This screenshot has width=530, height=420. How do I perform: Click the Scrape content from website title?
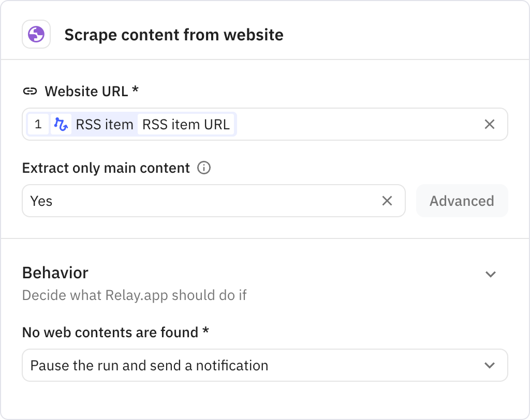[174, 35]
